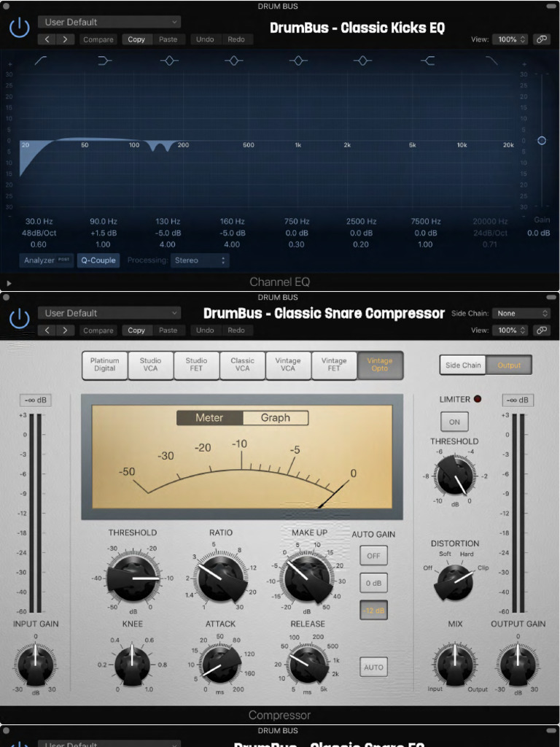560x747 pixels.
Task: Toggle Limiter ON button
Action: click(454, 422)
